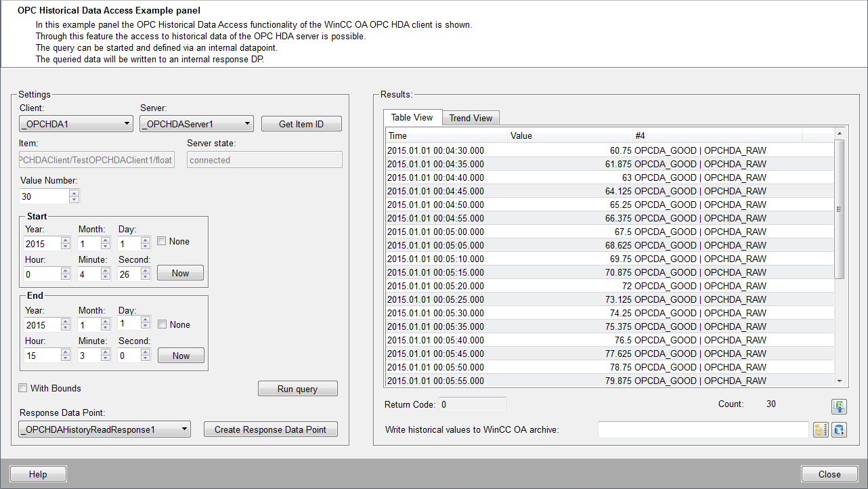
Task: Open the datapoint tree selector icon
Action: coord(821,429)
